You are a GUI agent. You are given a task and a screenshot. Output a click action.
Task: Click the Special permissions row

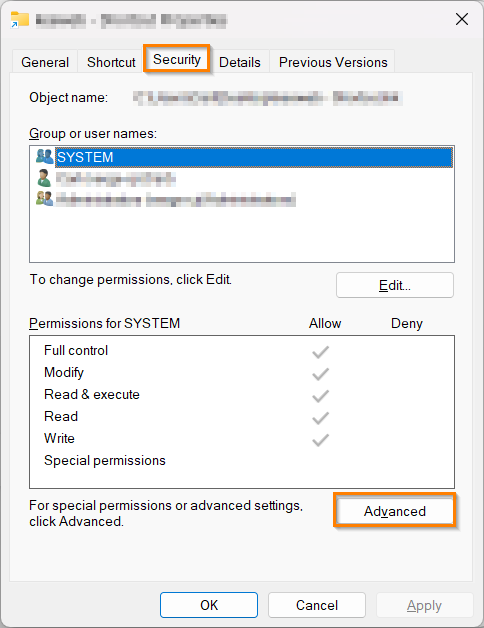(x=242, y=461)
